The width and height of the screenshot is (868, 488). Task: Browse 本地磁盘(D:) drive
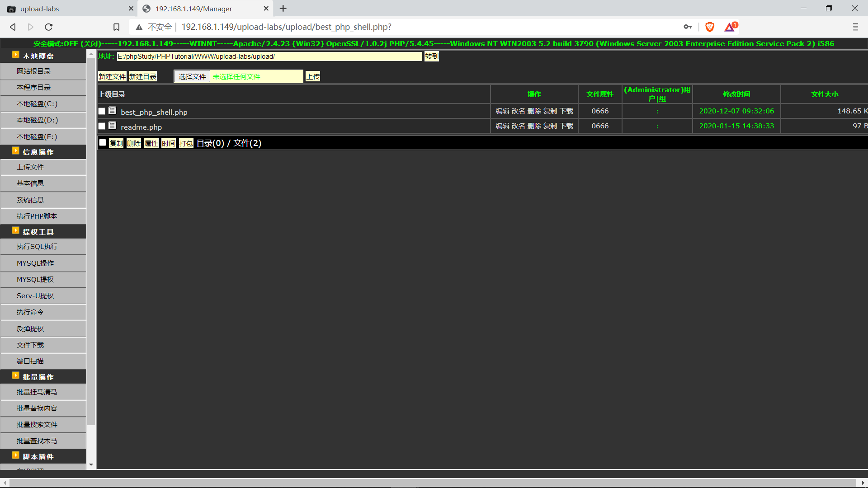(x=43, y=120)
